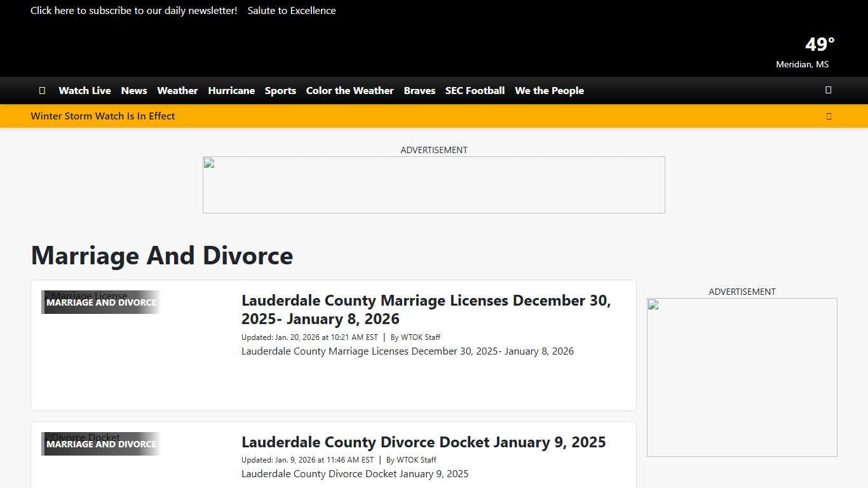Open the News section
868x488 pixels.
tap(133, 90)
